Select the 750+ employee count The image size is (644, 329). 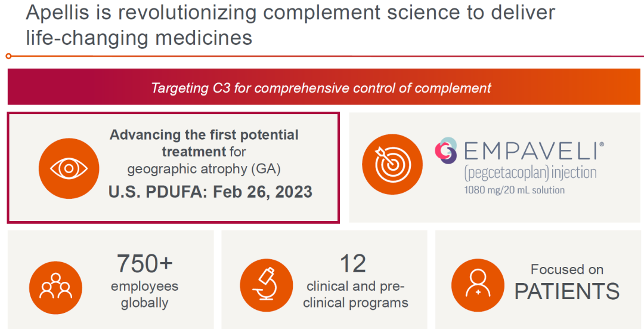144,263
